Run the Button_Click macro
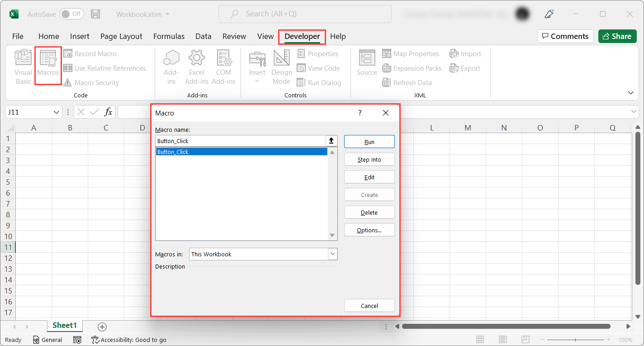 tap(369, 141)
